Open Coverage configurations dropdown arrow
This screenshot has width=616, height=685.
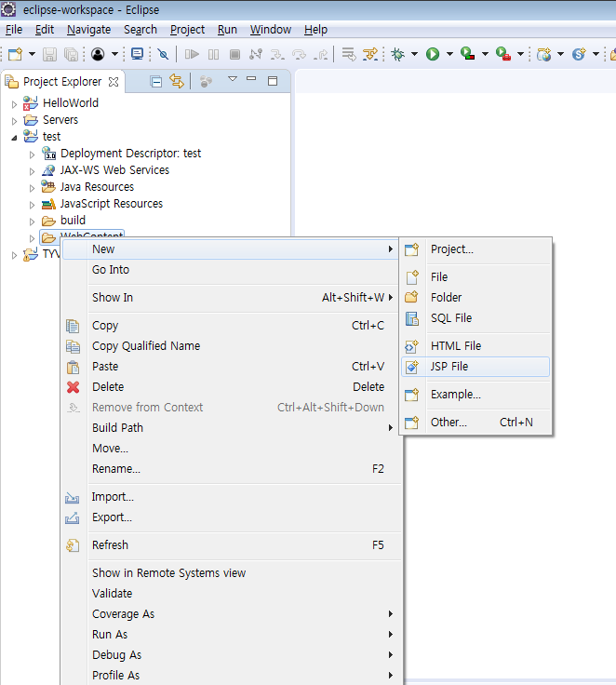(485, 54)
